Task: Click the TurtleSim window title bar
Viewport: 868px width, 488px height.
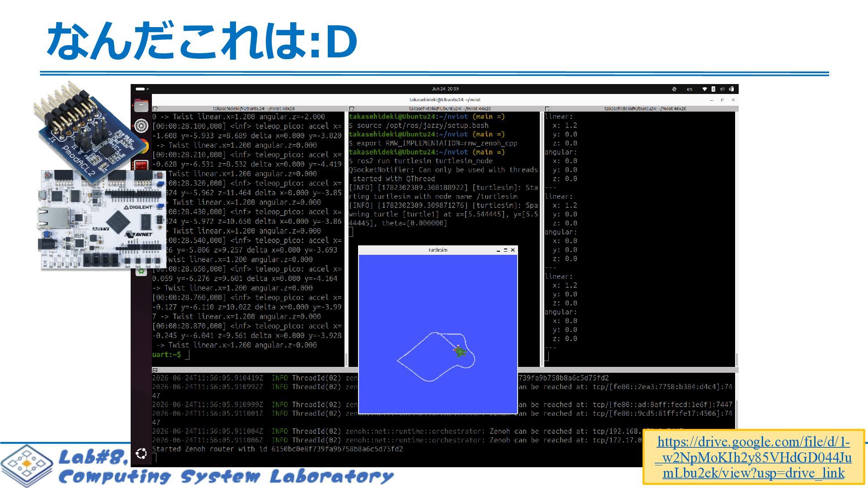Action: [x=438, y=250]
